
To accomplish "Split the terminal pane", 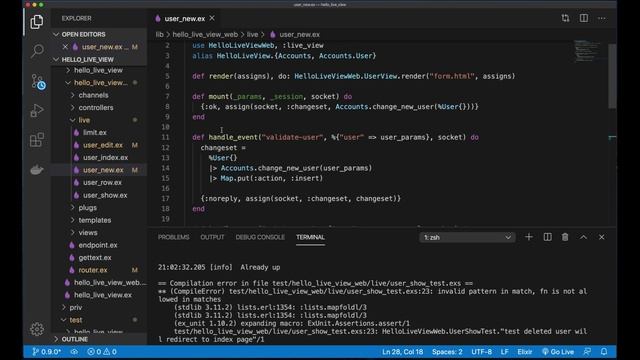I will click(x=547, y=237).
